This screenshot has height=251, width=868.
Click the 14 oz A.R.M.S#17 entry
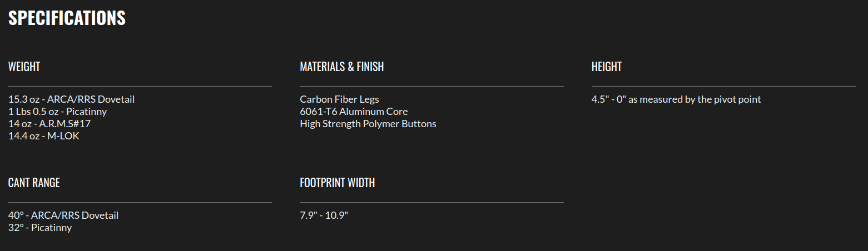(x=49, y=124)
